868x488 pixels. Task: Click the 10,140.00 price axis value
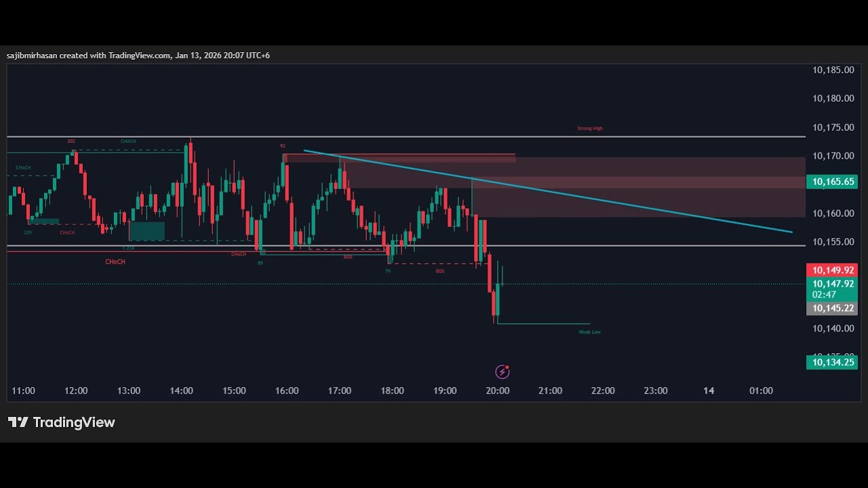(x=833, y=328)
